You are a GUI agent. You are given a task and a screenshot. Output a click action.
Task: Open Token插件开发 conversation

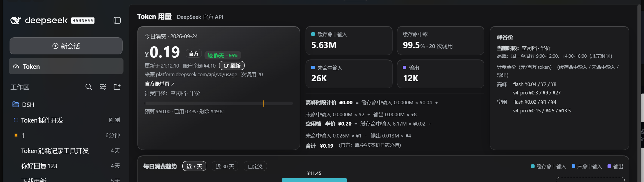(x=66, y=120)
